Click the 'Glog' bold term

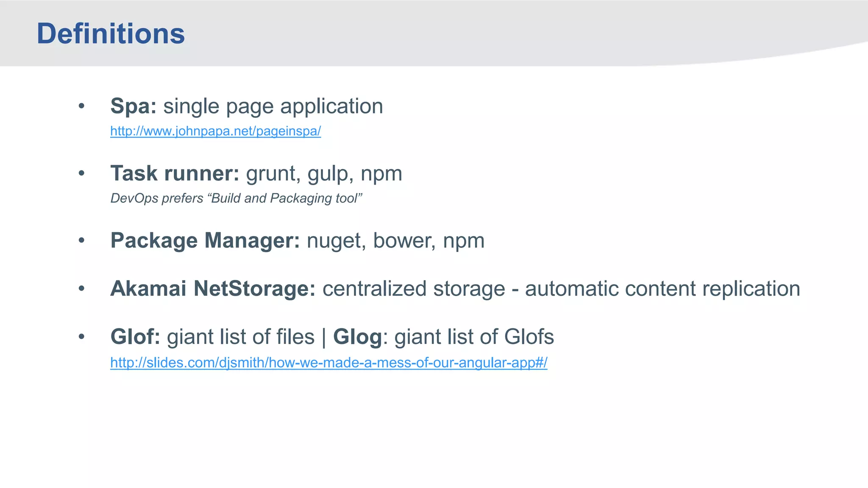coord(358,337)
